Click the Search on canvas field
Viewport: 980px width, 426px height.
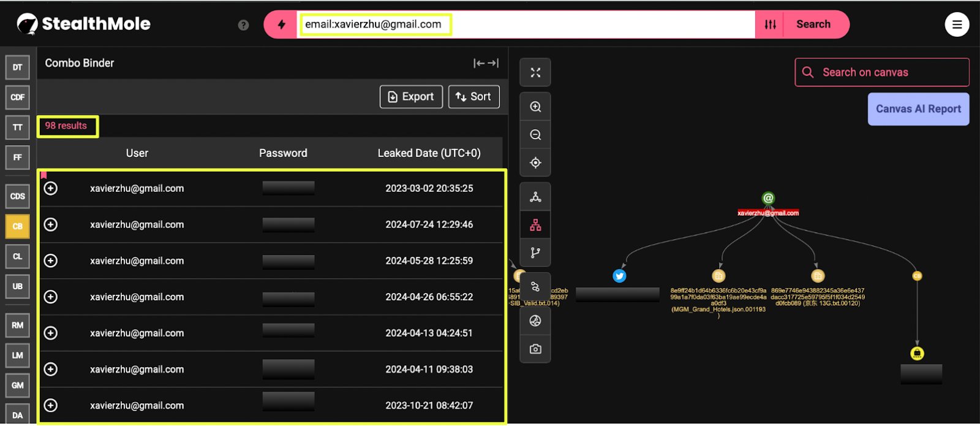tap(882, 72)
